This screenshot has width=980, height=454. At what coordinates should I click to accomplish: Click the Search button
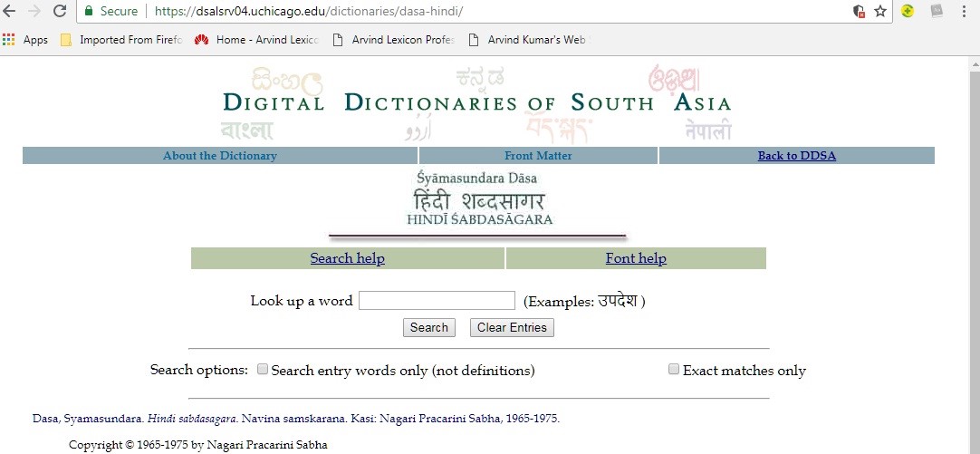click(428, 328)
